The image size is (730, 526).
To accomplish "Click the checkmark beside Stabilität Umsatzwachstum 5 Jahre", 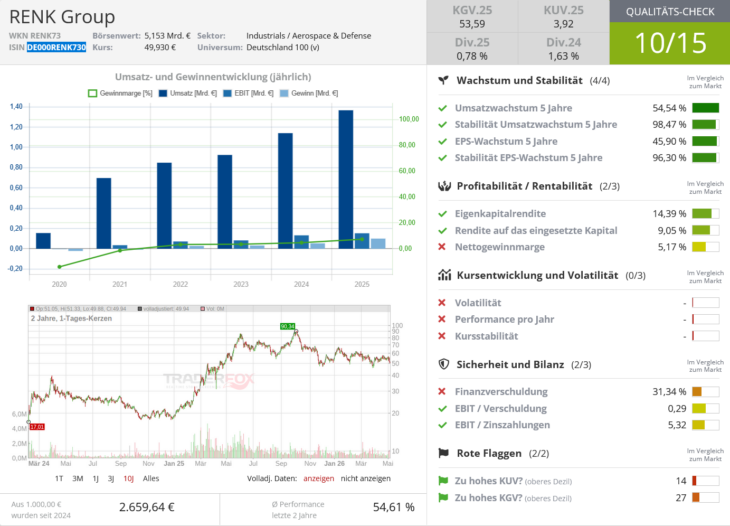I will coord(442,125).
